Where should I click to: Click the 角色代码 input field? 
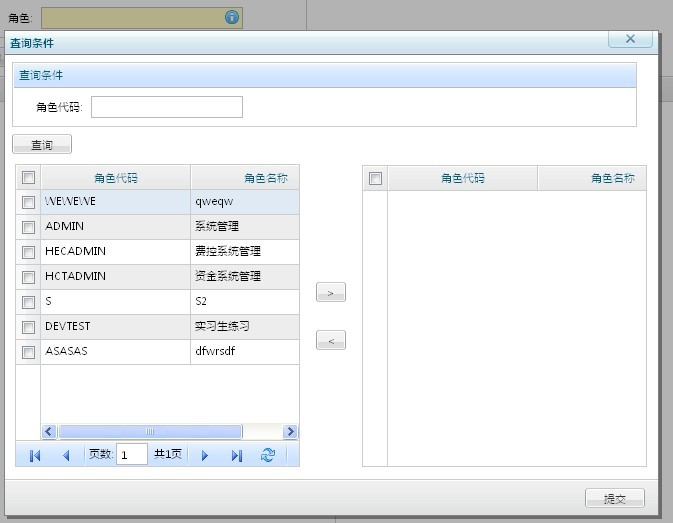click(x=166, y=107)
